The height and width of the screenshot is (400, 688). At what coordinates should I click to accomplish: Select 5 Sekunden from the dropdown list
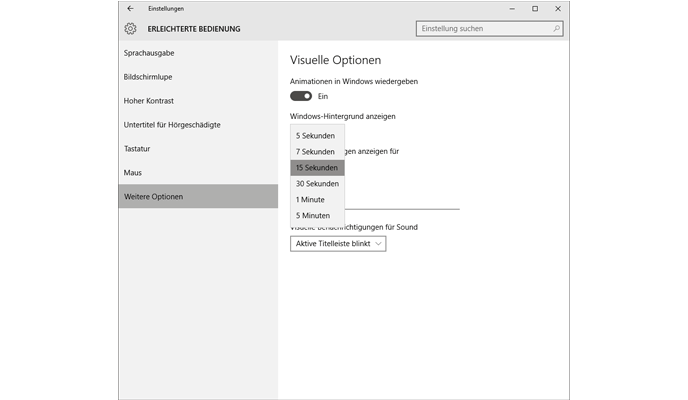pos(317,135)
